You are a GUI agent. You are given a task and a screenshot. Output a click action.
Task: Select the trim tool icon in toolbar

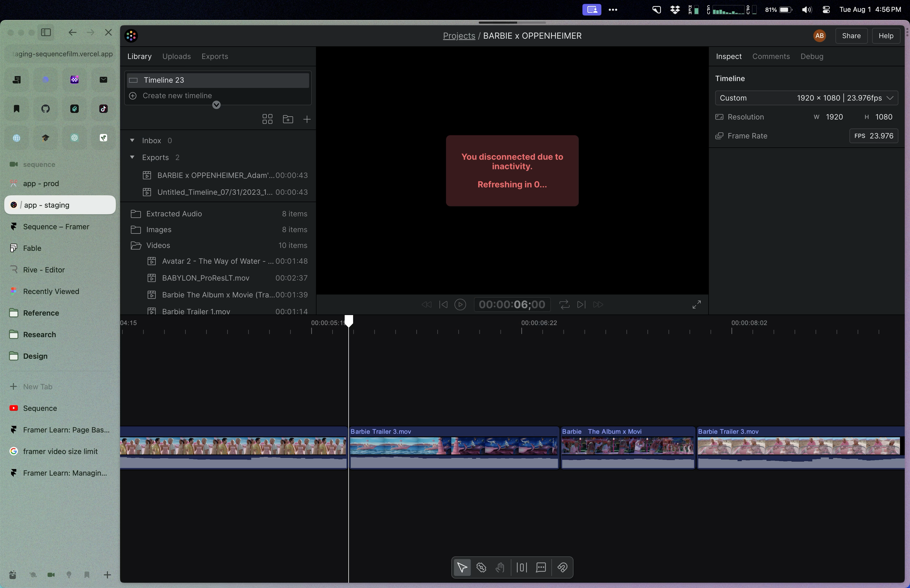(x=522, y=567)
